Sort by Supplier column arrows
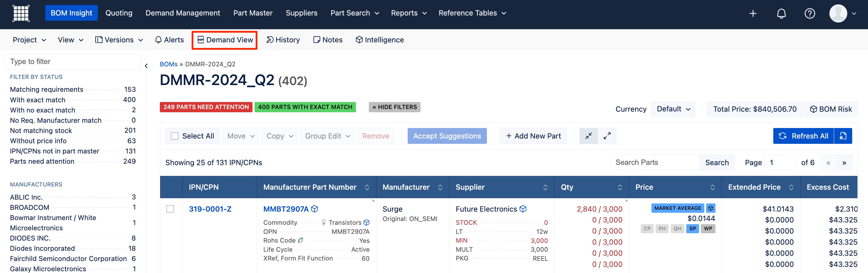The height and width of the screenshot is (273, 868). tap(545, 187)
